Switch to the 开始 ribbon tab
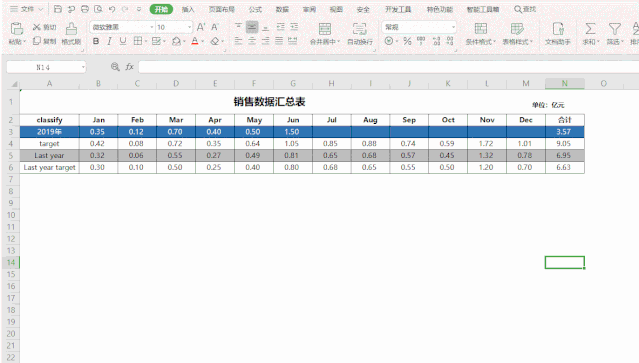639x363 pixels. (x=161, y=9)
